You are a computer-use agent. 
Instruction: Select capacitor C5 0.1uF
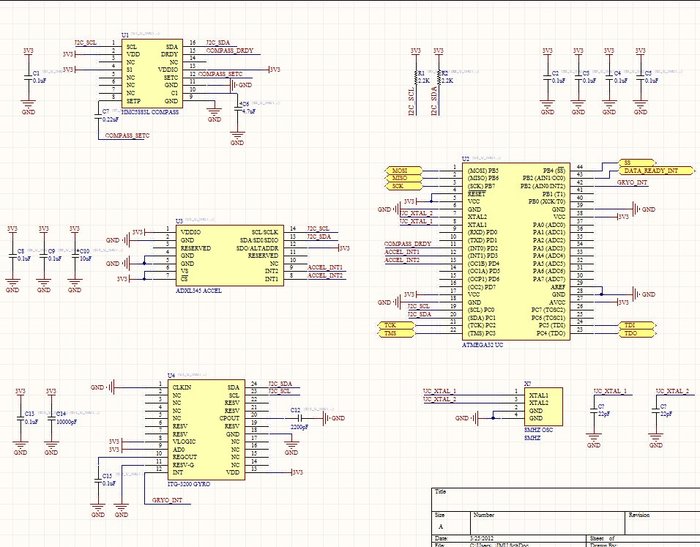pyautogui.click(x=640, y=77)
